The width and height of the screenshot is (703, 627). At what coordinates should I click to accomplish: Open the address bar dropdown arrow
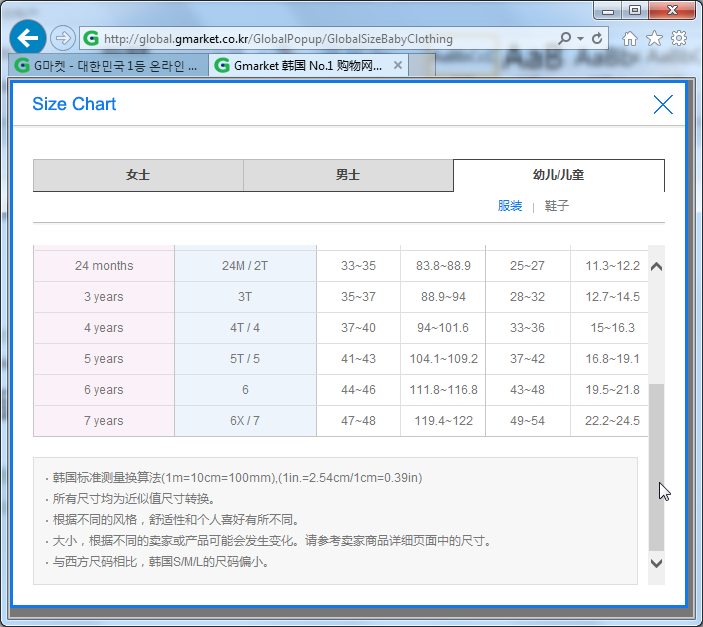(581, 39)
